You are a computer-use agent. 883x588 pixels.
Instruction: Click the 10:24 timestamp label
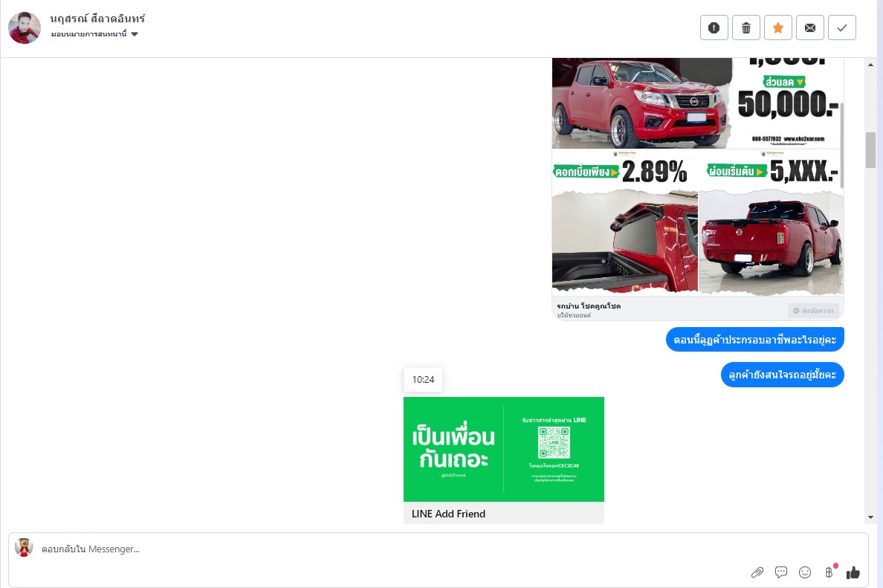point(423,380)
